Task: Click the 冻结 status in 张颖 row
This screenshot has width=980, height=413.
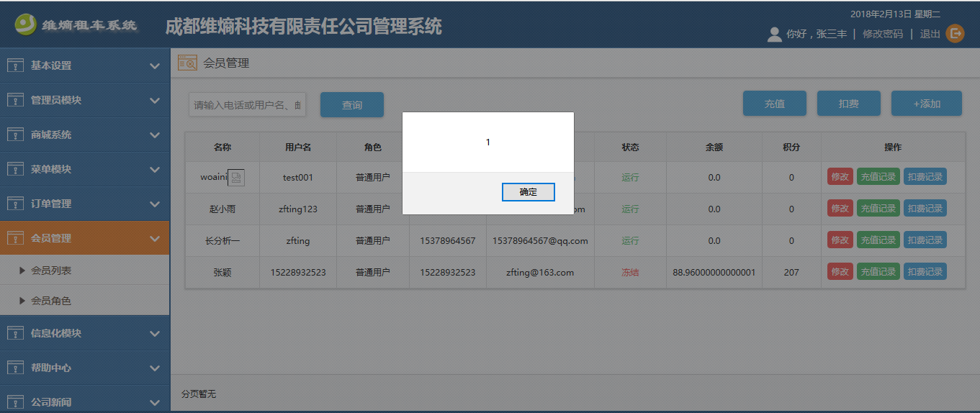Action: (x=630, y=273)
